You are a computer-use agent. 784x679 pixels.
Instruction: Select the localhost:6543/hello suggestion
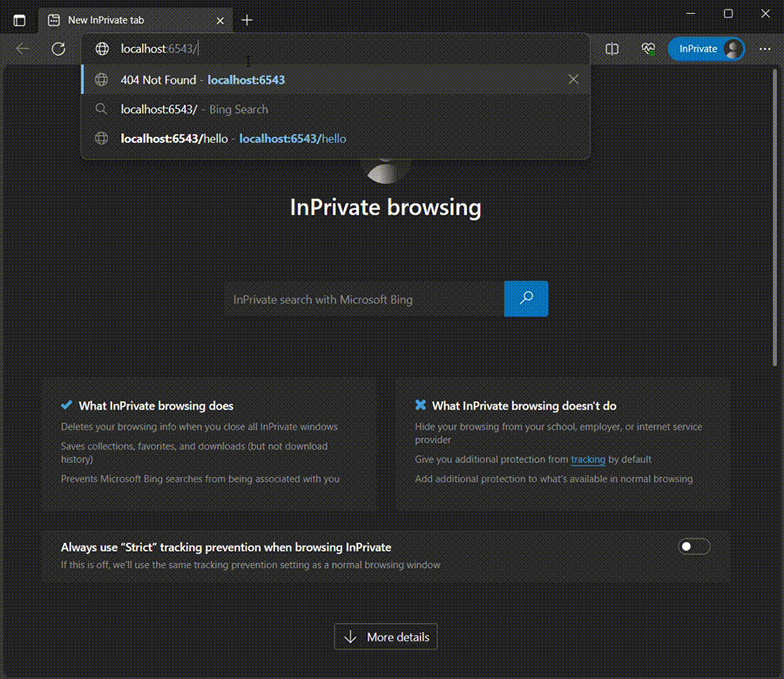(335, 139)
